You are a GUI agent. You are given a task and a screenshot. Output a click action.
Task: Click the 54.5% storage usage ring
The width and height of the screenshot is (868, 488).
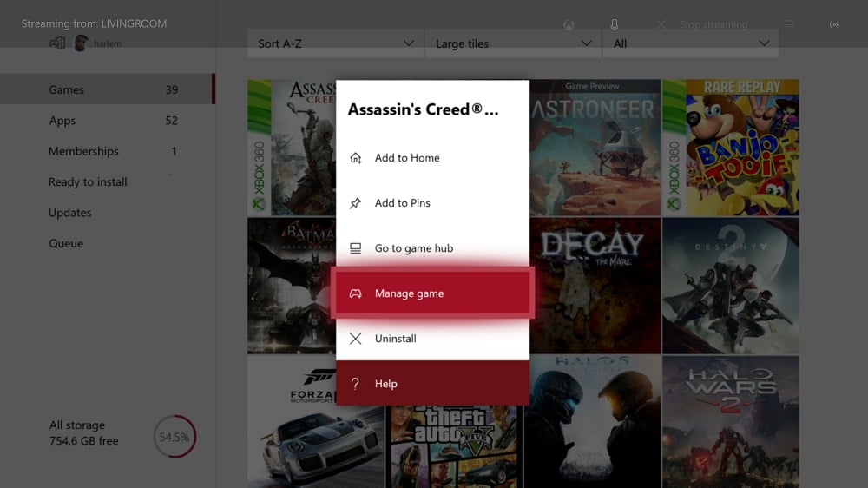point(174,437)
